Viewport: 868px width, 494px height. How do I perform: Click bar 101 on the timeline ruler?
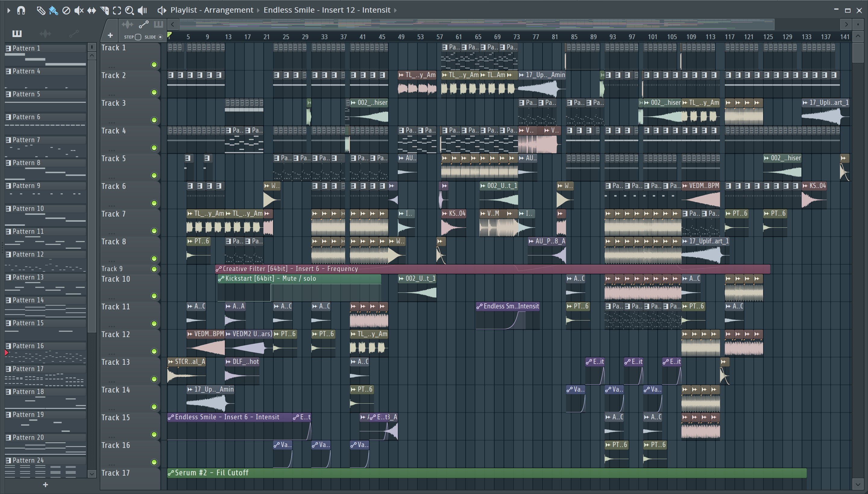pyautogui.click(x=652, y=37)
